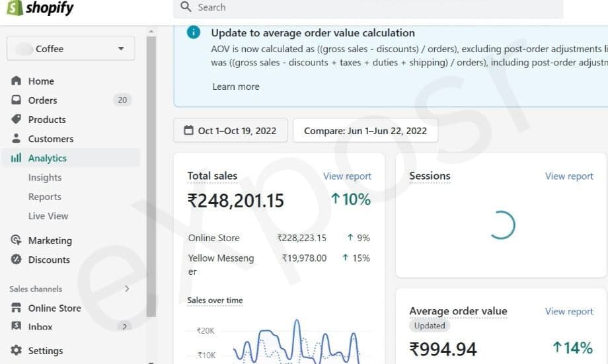Image resolution: width=608 pixels, height=364 pixels.
Task: Click the Sales channels heading
Action: point(36,289)
